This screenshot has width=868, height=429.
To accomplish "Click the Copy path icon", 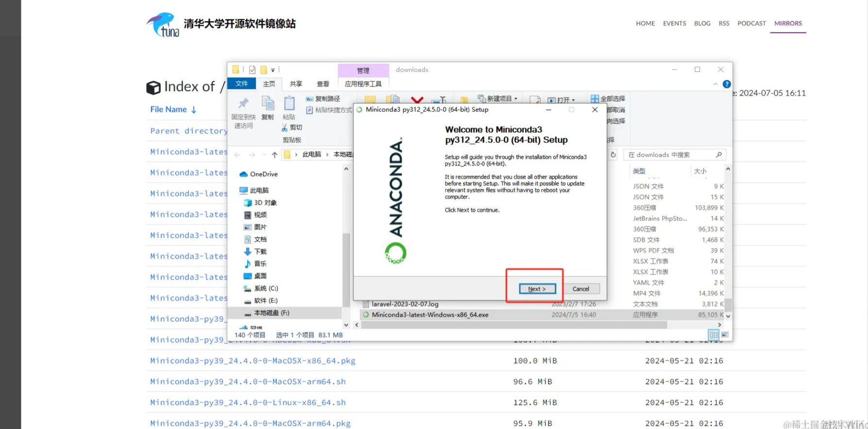I will [309, 99].
